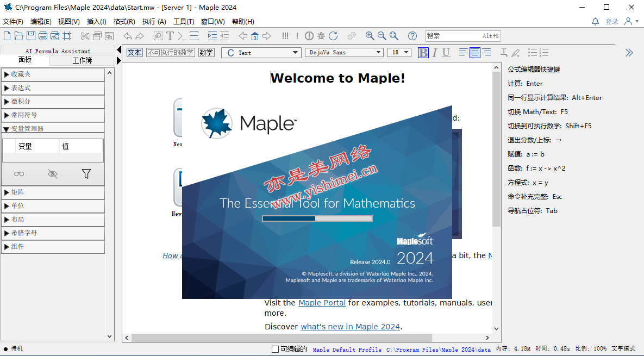This screenshot has width=644, height=356.
Task: Open the Maple Portal link
Action: click(322, 303)
